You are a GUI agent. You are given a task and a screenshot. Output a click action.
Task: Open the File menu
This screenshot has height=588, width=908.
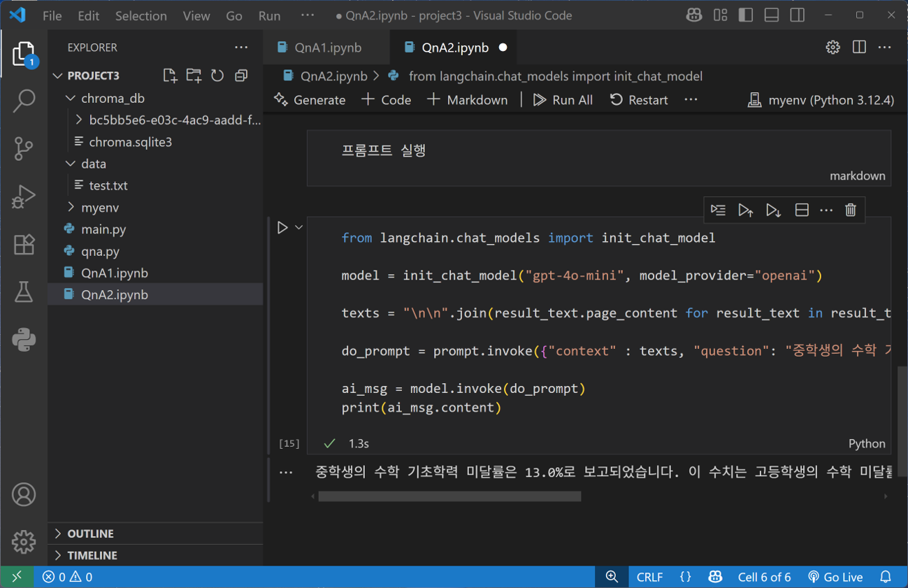coord(52,15)
